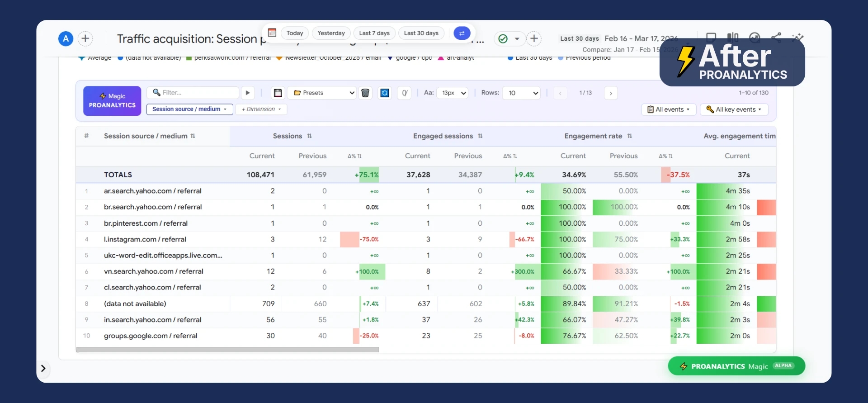Click the horizontal table scrollbar
The image size is (868, 403).
[227, 350]
